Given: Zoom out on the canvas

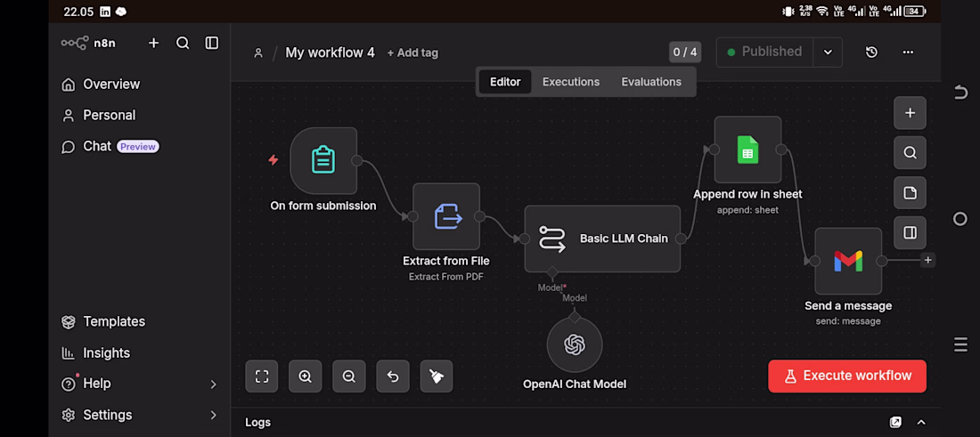Looking at the screenshot, I should coord(348,376).
